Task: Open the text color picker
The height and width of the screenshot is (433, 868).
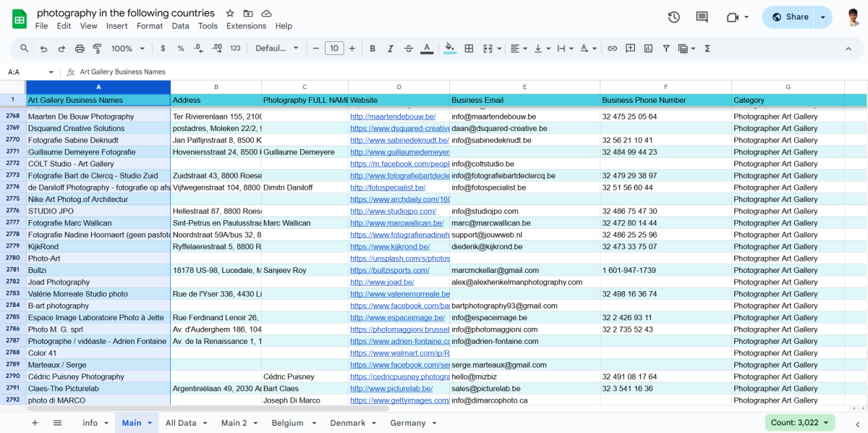Action: [x=427, y=49]
